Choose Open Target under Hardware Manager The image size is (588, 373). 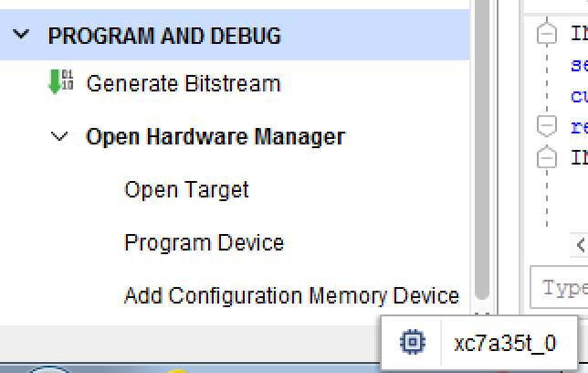(x=186, y=189)
